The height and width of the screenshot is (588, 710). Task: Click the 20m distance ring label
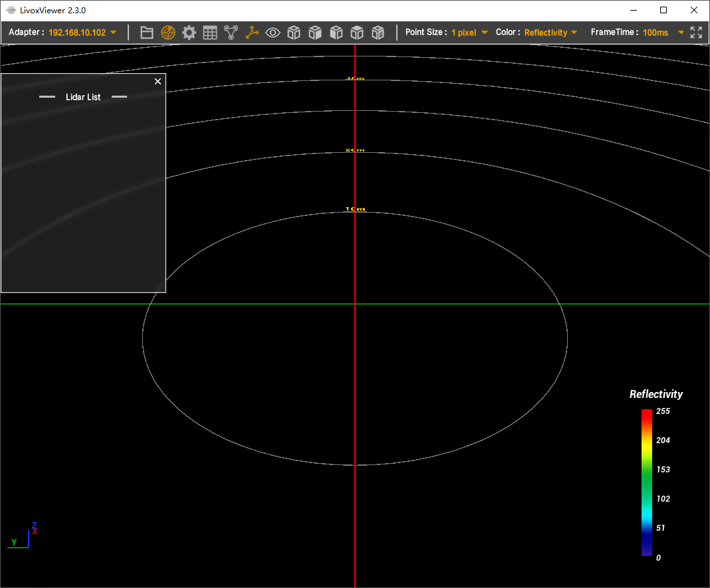[x=355, y=150]
